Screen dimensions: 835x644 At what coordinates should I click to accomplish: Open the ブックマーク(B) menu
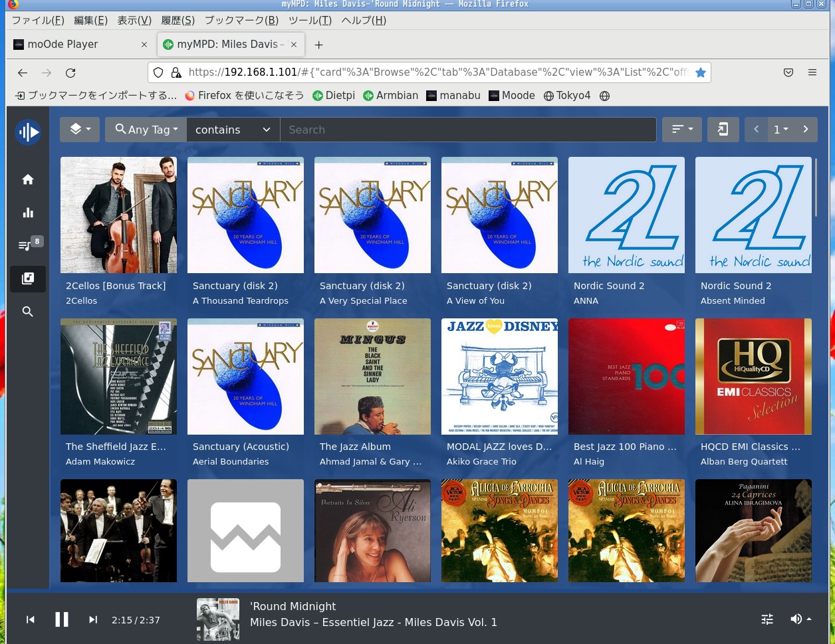point(241,21)
